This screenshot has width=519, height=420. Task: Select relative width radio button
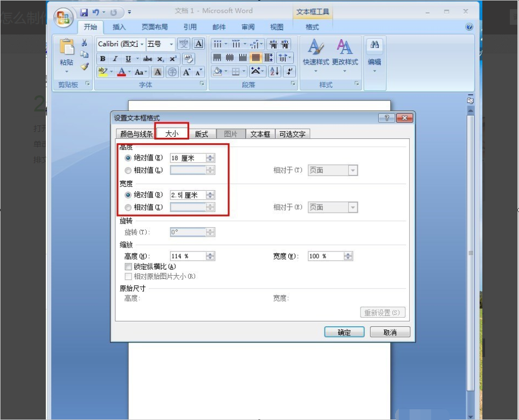point(128,208)
